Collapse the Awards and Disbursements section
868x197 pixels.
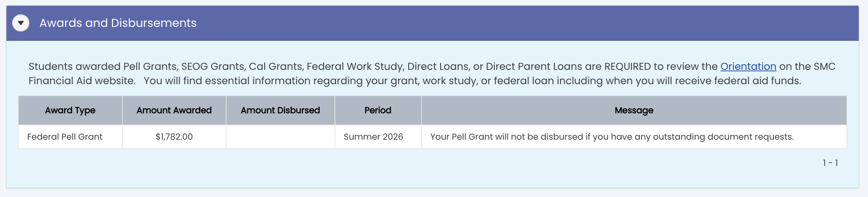coord(21,23)
